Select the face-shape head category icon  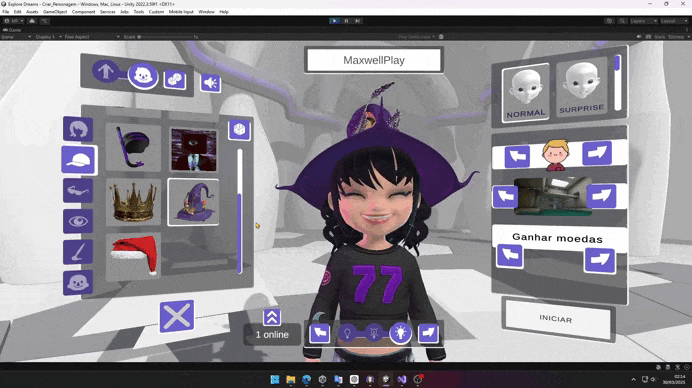pos(78,283)
